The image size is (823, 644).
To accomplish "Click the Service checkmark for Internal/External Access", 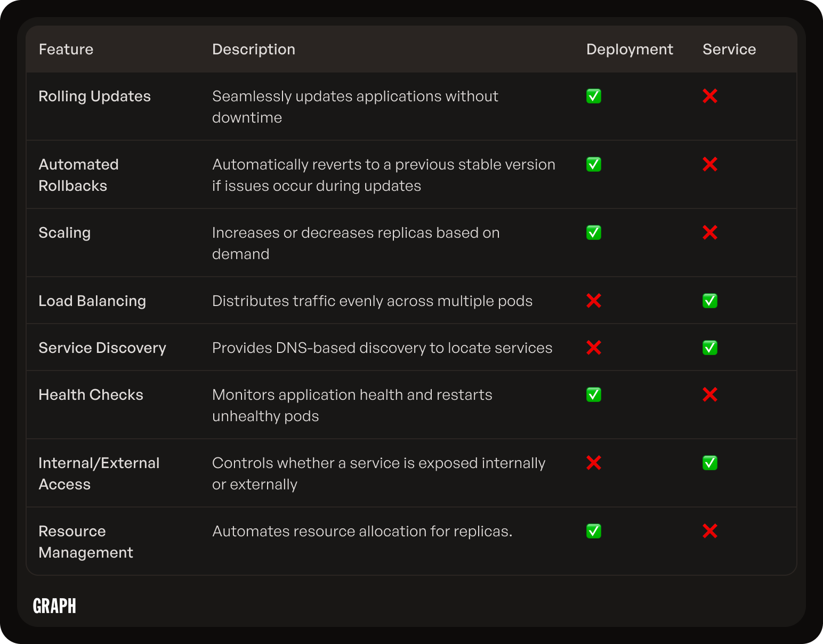I will coord(710,463).
